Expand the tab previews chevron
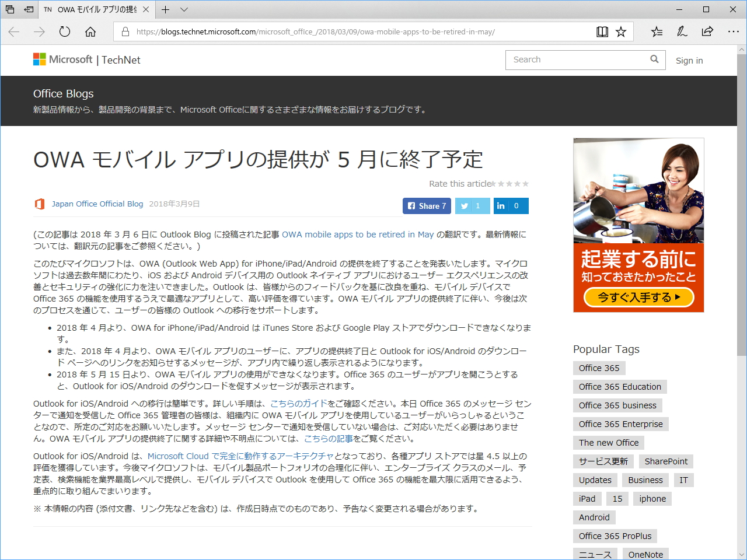Viewport: 747px width, 560px height. pyautogui.click(x=184, y=9)
